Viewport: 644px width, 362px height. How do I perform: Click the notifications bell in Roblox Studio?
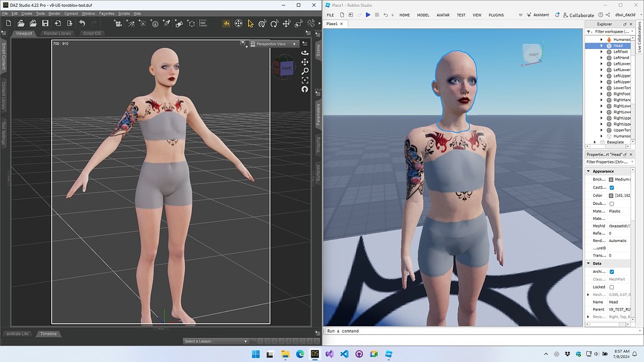(558, 15)
